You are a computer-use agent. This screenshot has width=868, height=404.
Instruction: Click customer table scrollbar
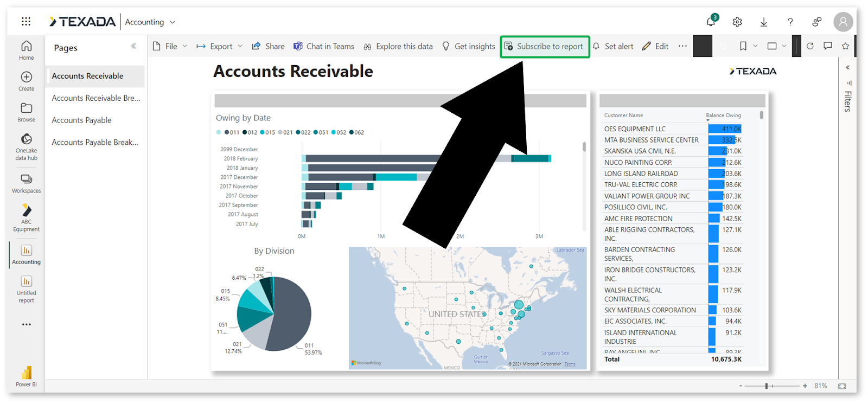point(762,115)
